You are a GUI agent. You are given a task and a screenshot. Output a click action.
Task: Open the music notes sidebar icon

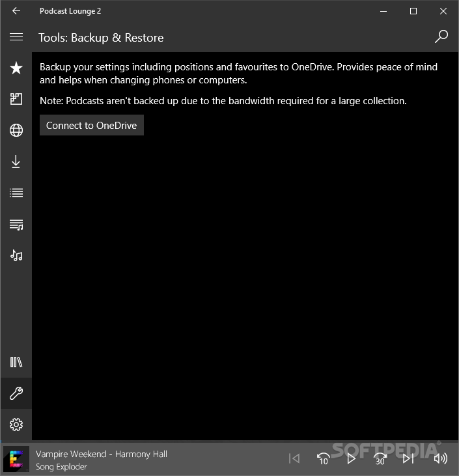pos(16,256)
